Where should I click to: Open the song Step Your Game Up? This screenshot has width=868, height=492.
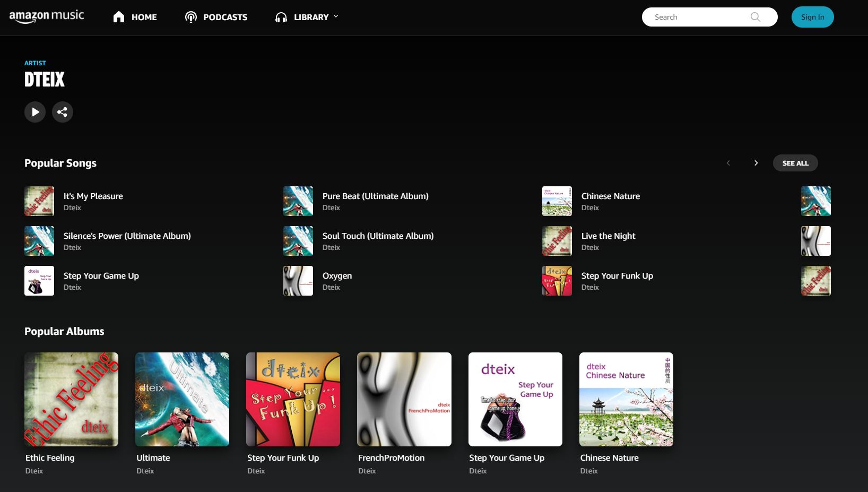[101, 275]
